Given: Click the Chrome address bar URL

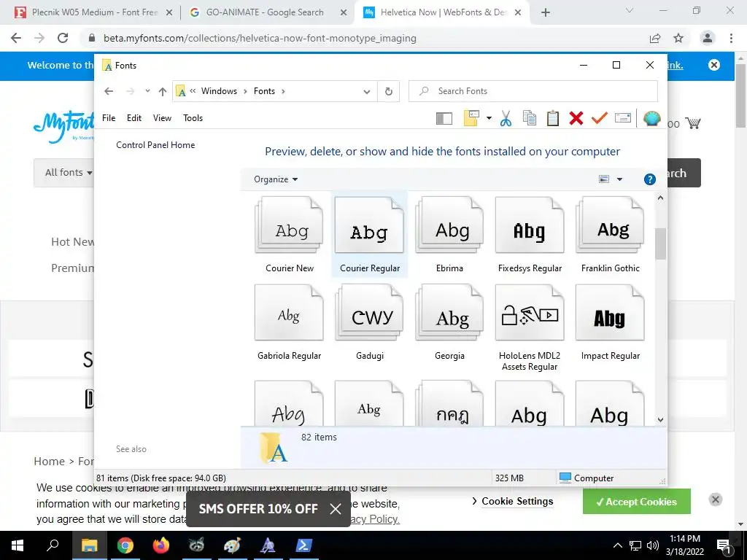Looking at the screenshot, I should coord(260,38).
